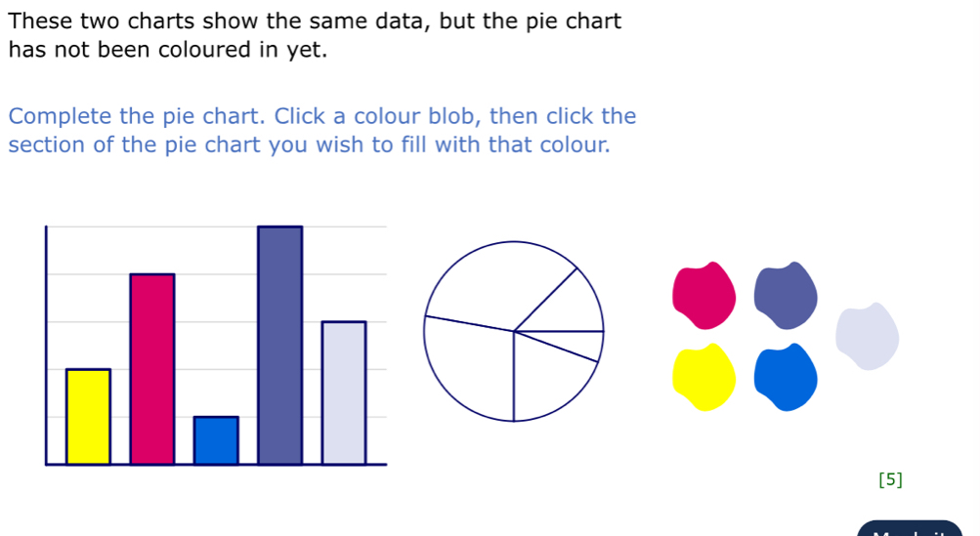Click the pink bar in the bar chart
Viewport: 980px width, 536px height.
152,369
